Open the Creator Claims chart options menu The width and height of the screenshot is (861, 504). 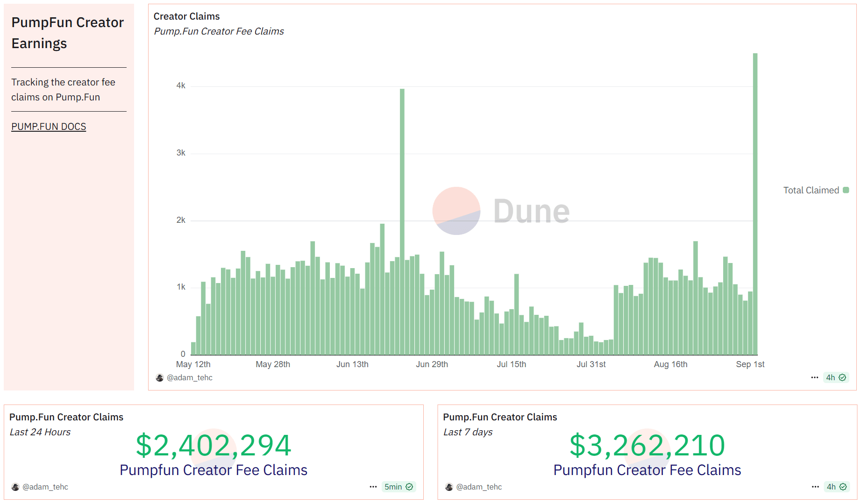(815, 377)
